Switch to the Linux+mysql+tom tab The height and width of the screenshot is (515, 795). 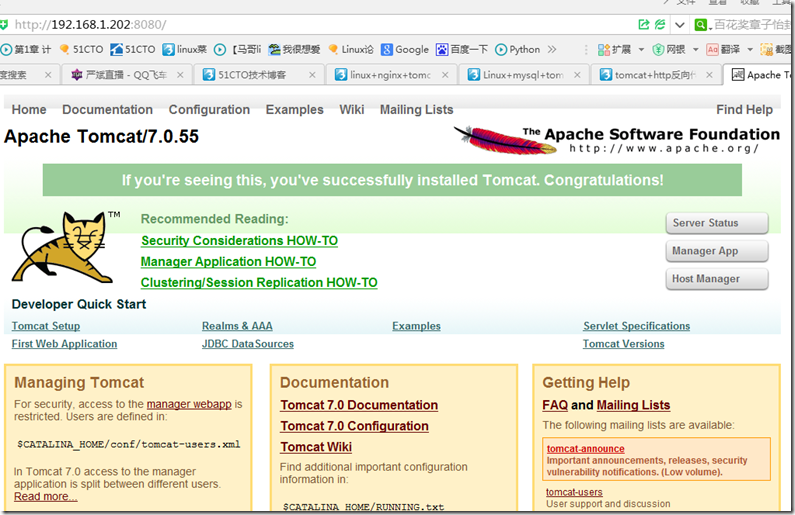[x=524, y=75]
